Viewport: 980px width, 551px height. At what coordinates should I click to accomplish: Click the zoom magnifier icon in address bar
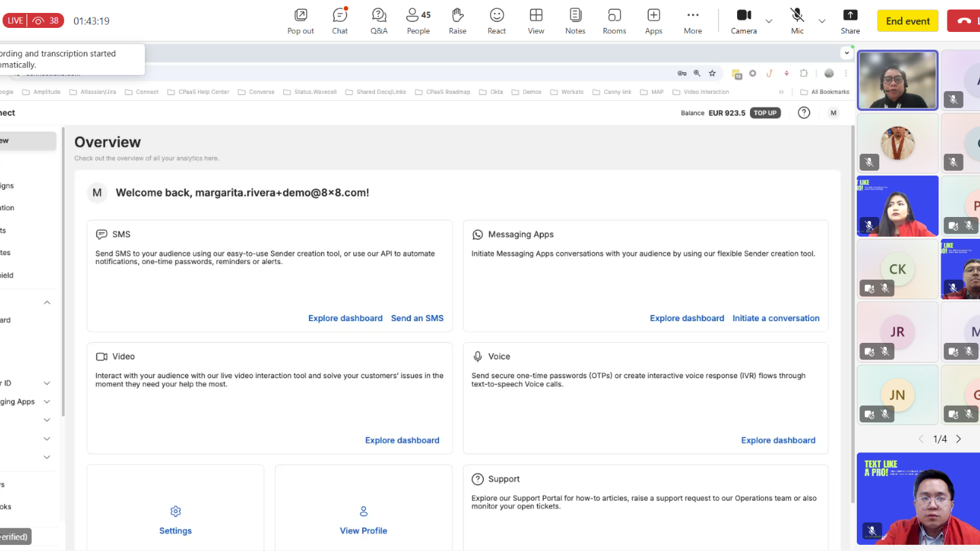[x=697, y=73]
